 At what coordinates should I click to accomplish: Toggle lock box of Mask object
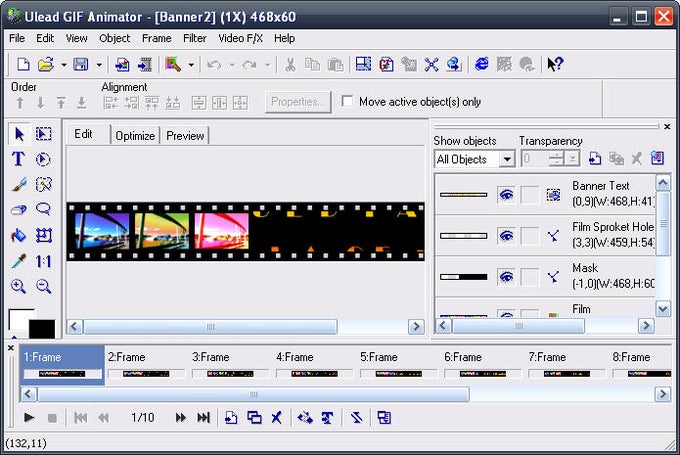[x=530, y=277]
